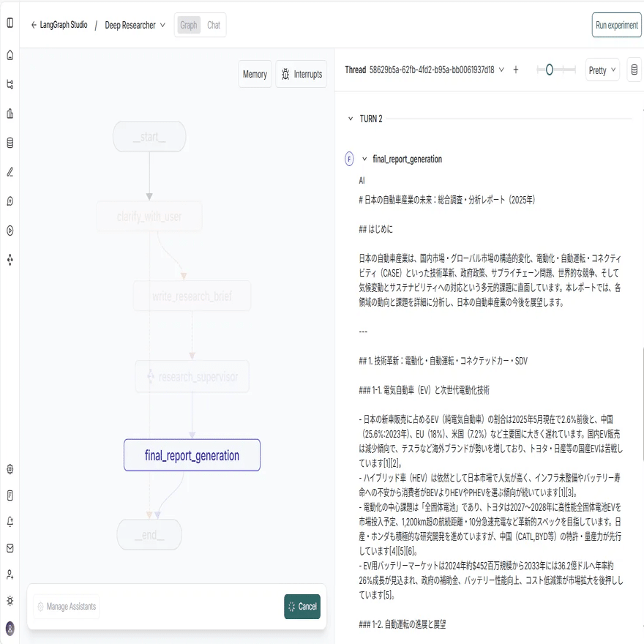
Task: Open the bar chart monitoring icon
Action: [x=10, y=113]
